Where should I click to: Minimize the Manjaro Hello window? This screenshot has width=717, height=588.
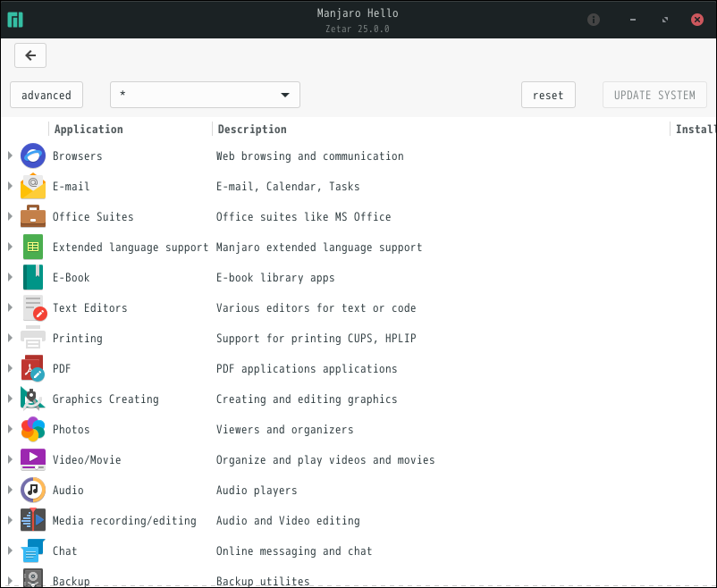[x=633, y=20]
